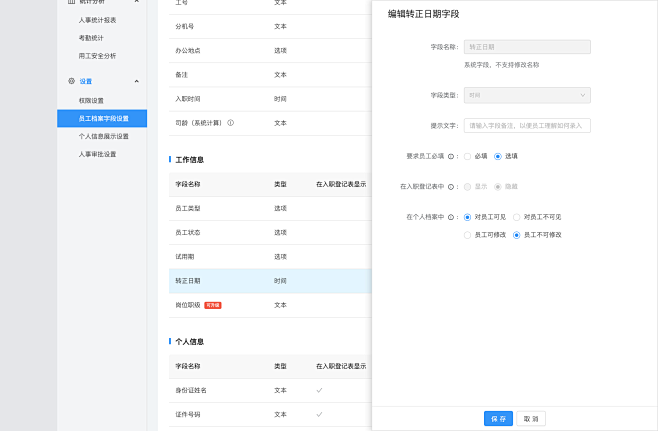The height and width of the screenshot is (431, 658).
Task: Open 个人信息展示设置 in the sidebar
Action: 104,136
